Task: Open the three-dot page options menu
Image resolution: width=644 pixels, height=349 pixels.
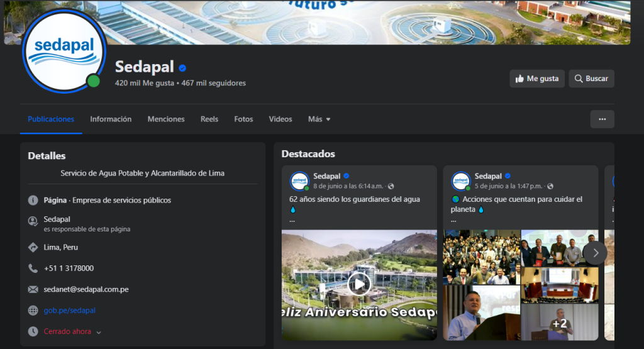Action: [602, 119]
